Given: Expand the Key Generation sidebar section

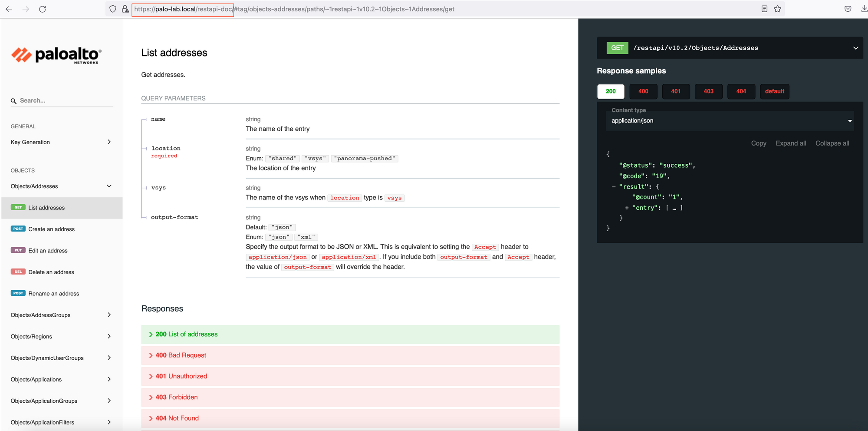Looking at the screenshot, I should 61,142.
